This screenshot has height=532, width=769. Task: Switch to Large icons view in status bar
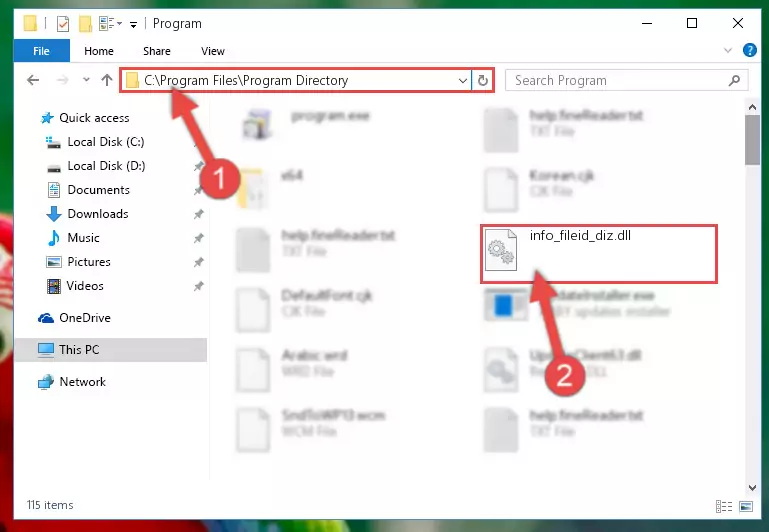[746, 506]
